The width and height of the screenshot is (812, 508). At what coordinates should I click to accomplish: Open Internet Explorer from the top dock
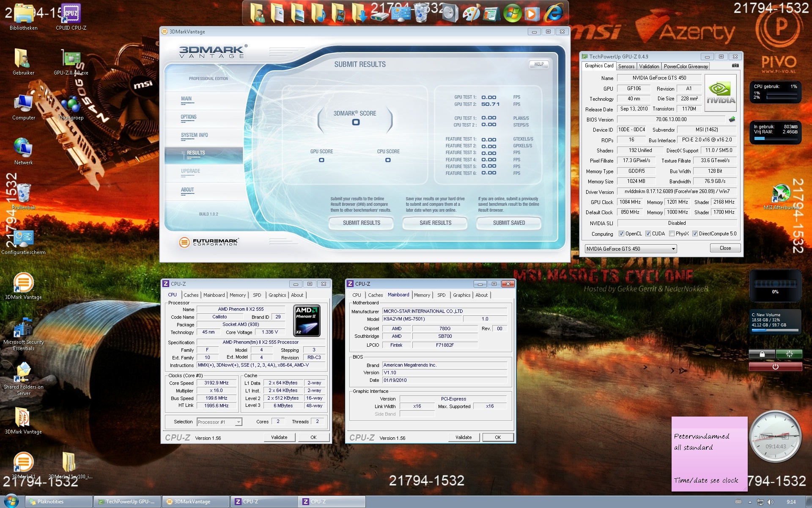(553, 13)
